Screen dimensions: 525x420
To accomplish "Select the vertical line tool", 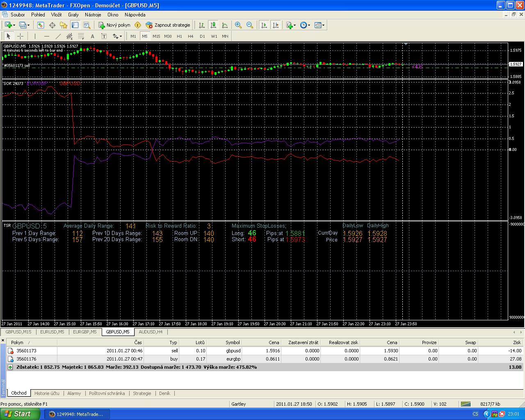I will (35, 36).
